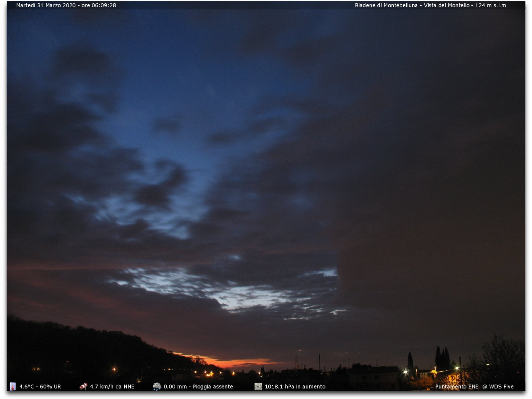The image size is (532, 399).
Task: Click the thermometer icon beside 4.6°C
Action: click(13, 386)
